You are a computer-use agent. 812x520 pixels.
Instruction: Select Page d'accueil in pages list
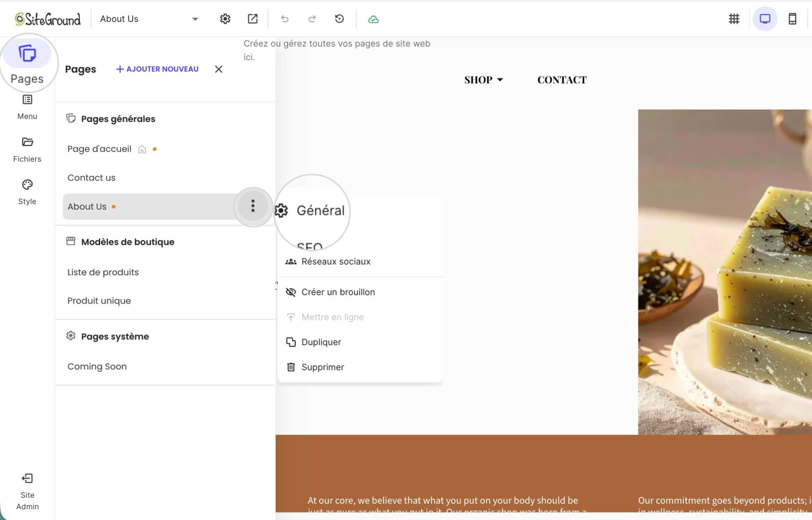point(99,149)
